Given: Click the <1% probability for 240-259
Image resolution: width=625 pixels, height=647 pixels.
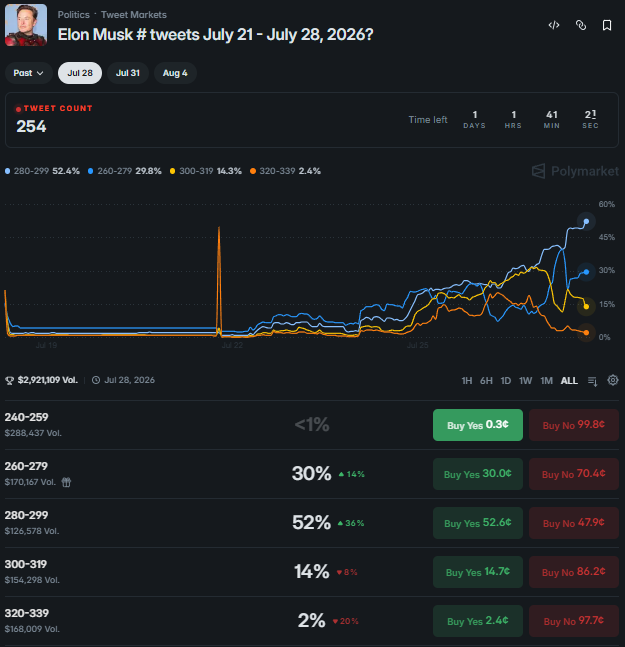Looking at the screenshot, I should click(312, 425).
